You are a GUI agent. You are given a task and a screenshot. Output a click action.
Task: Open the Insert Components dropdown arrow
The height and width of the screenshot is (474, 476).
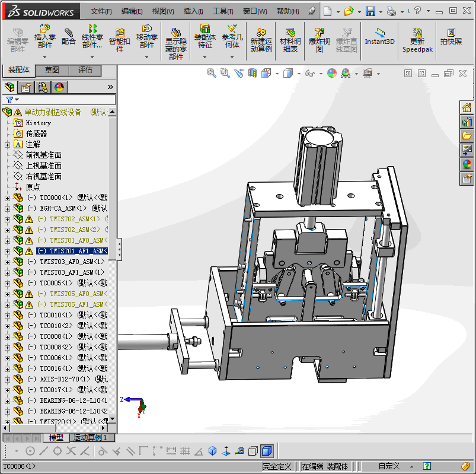coord(45,57)
